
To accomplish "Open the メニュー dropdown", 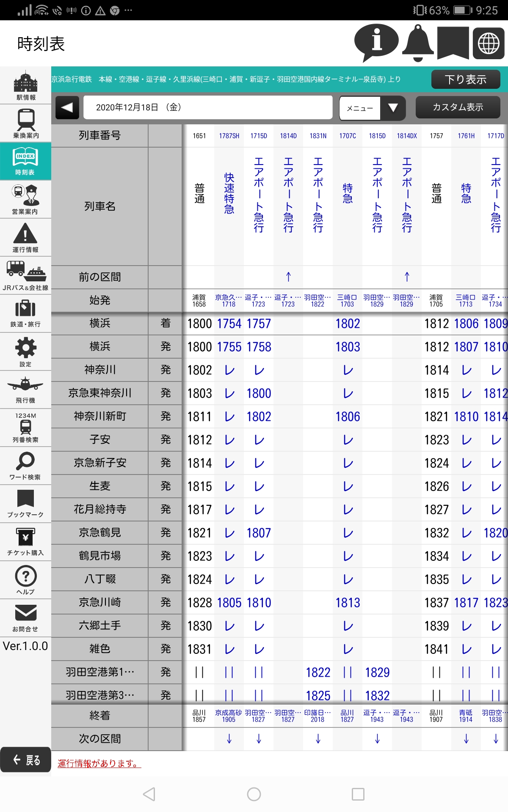I will 373,108.
